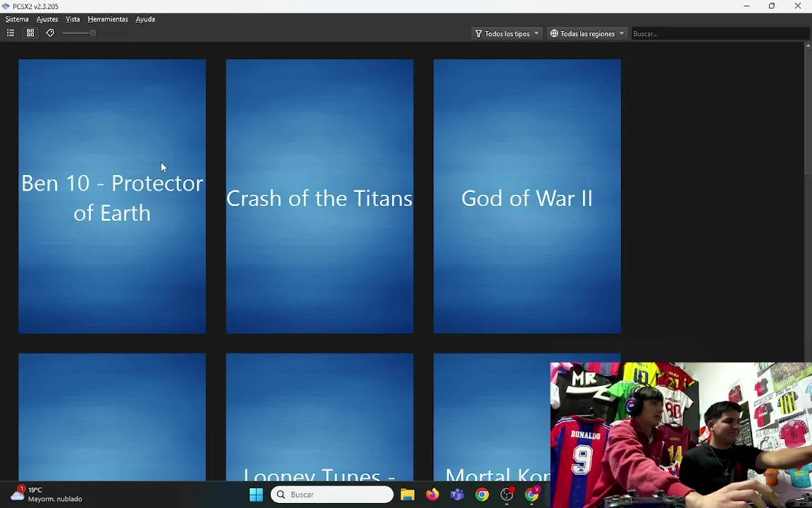
Task: Open Chrome profile V window on taskbar
Action: pos(532,495)
